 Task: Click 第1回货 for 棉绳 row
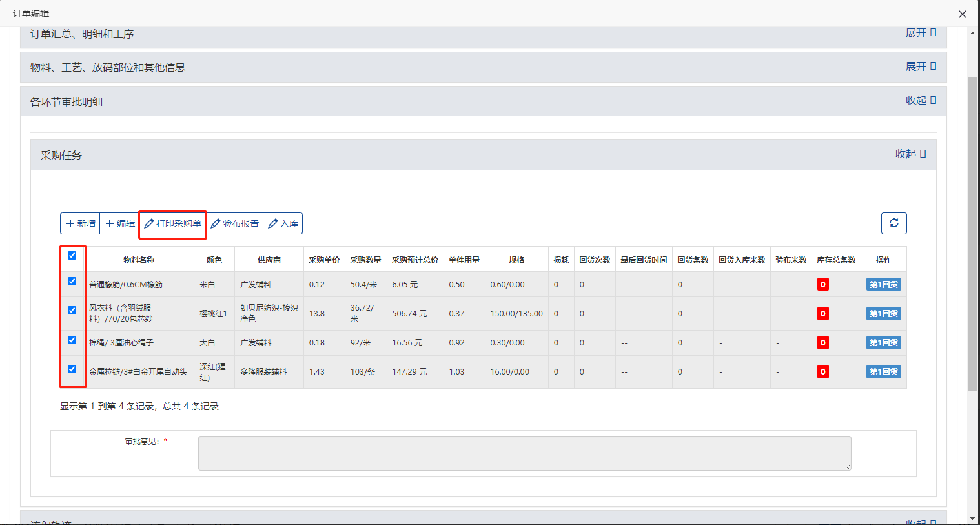click(x=883, y=343)
